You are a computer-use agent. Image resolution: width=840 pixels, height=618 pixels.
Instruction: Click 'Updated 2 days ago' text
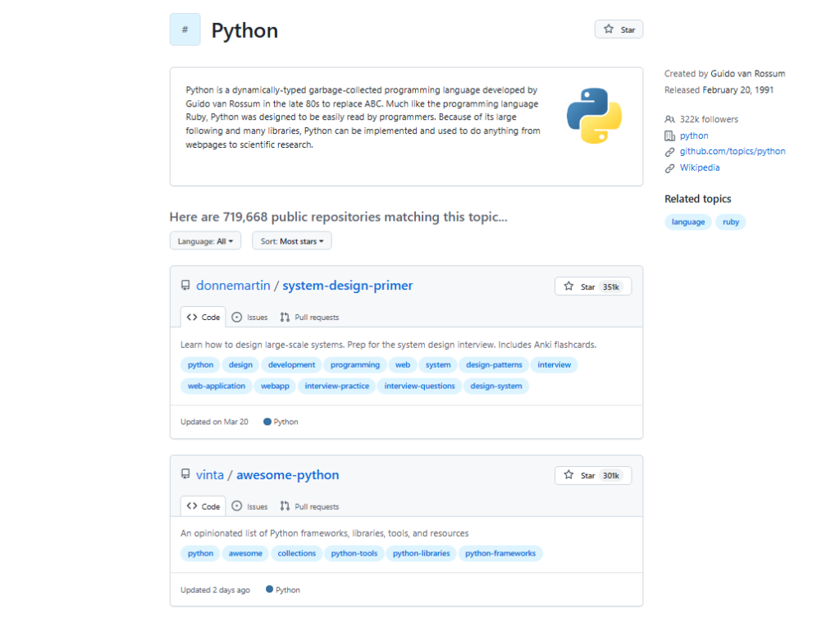(216, 590)
